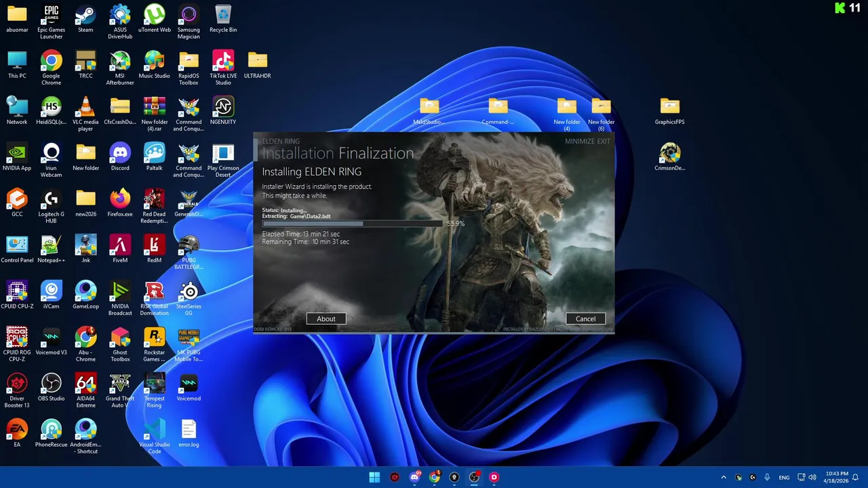
Task: Open Chrome from the taskbar
Action: (434, 477)
